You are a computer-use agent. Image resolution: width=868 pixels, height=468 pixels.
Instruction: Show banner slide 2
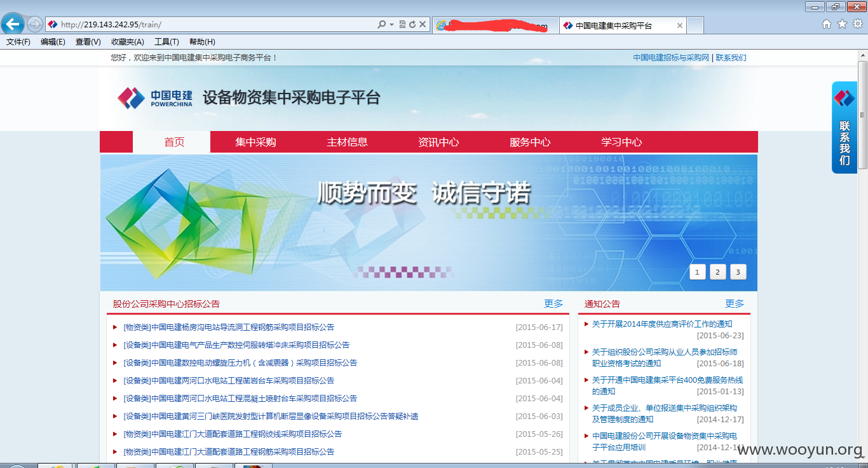coord(718,272)
